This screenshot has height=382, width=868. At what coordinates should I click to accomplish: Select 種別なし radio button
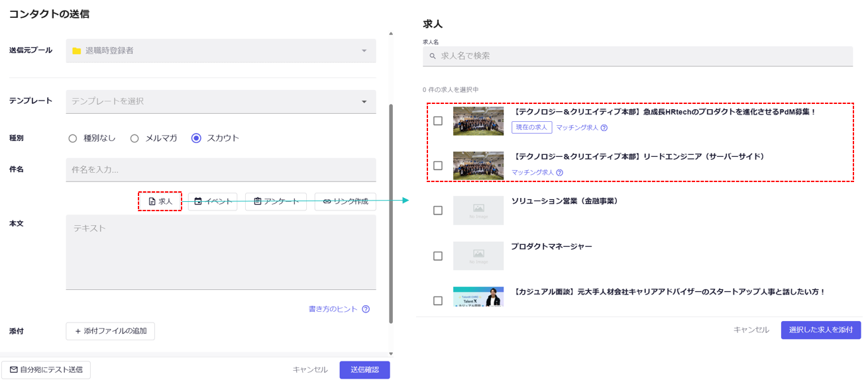pyautogui.click(x=73, y=138)
